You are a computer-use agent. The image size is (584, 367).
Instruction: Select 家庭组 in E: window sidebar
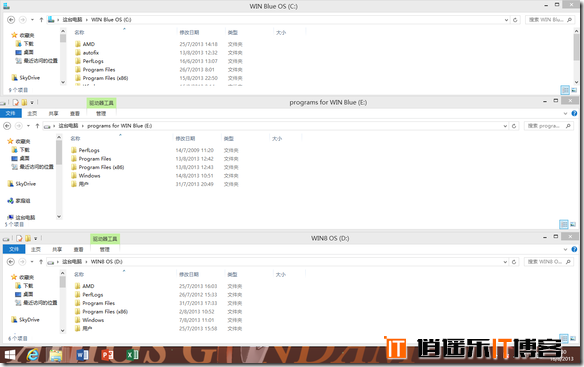point(19,201)
